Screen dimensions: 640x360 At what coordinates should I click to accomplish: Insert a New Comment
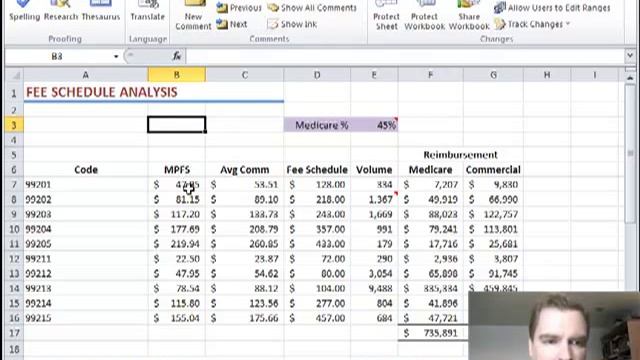click(193, 16)
